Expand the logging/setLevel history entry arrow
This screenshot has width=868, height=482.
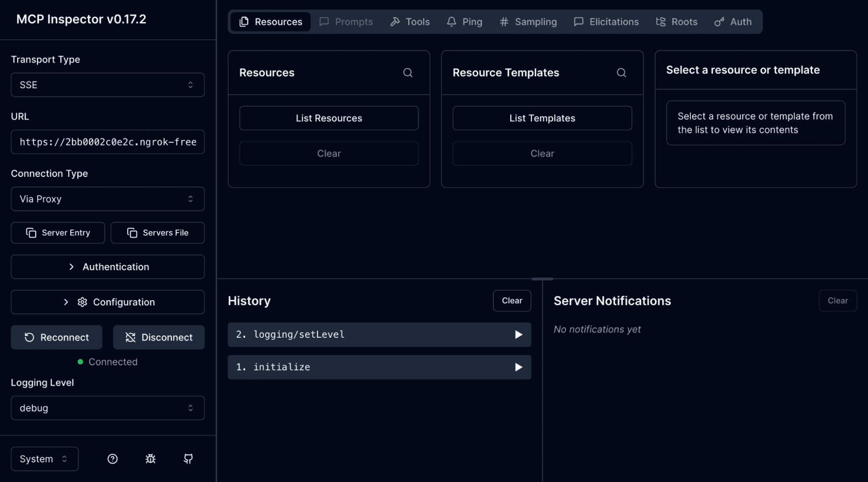click(x=518, y=335)
